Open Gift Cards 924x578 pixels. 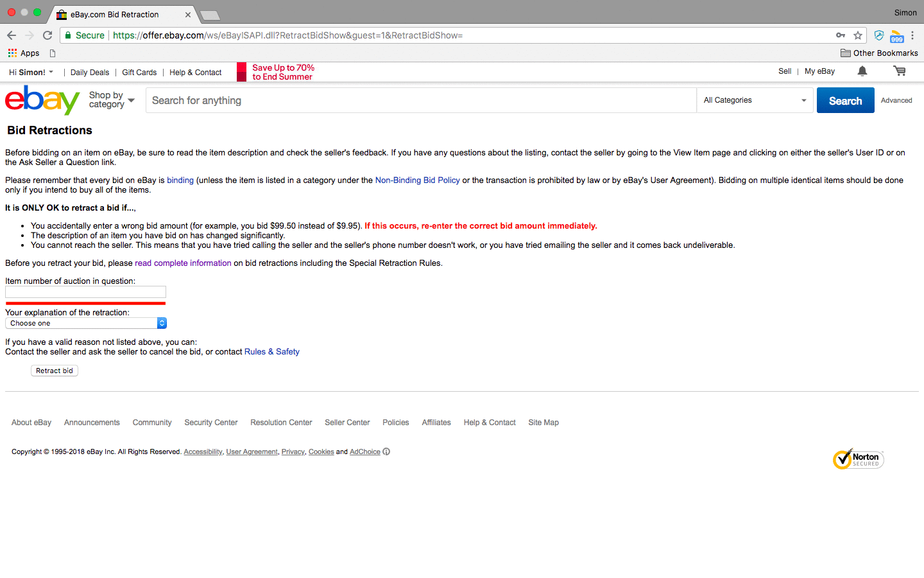pyautogui.click(x=139, y=73)
